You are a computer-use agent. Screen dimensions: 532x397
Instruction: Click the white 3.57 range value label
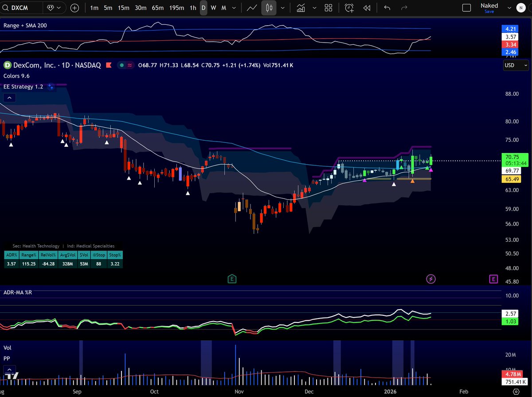pyautogui.click(x=511, y=38)
